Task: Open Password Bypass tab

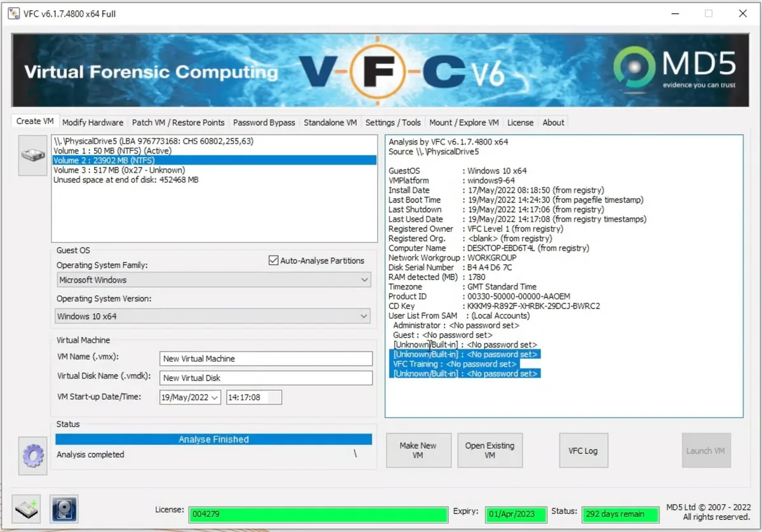Action: pyautogui.click(x=264, y=123)
